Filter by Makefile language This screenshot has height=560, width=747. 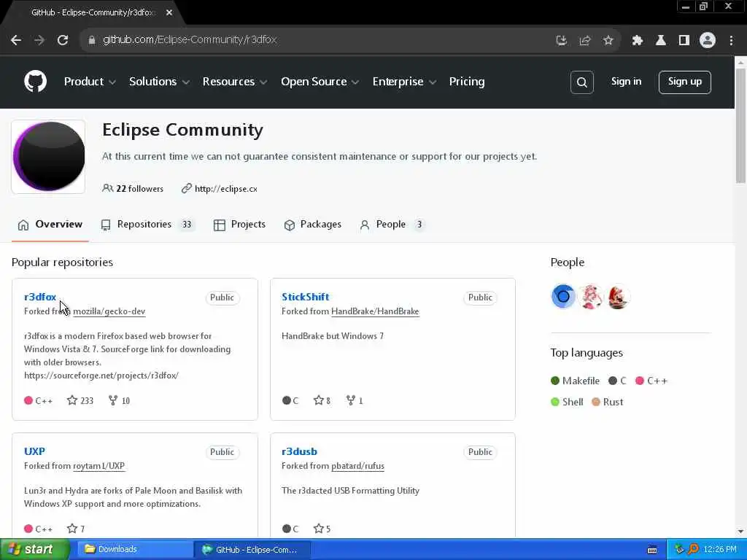[575, 381]
